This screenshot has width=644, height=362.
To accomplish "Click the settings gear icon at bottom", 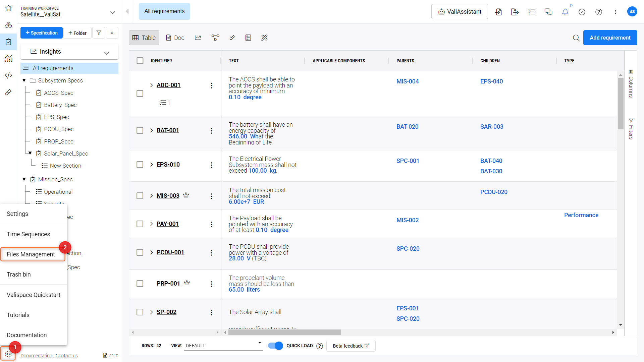I will point(8,354).
